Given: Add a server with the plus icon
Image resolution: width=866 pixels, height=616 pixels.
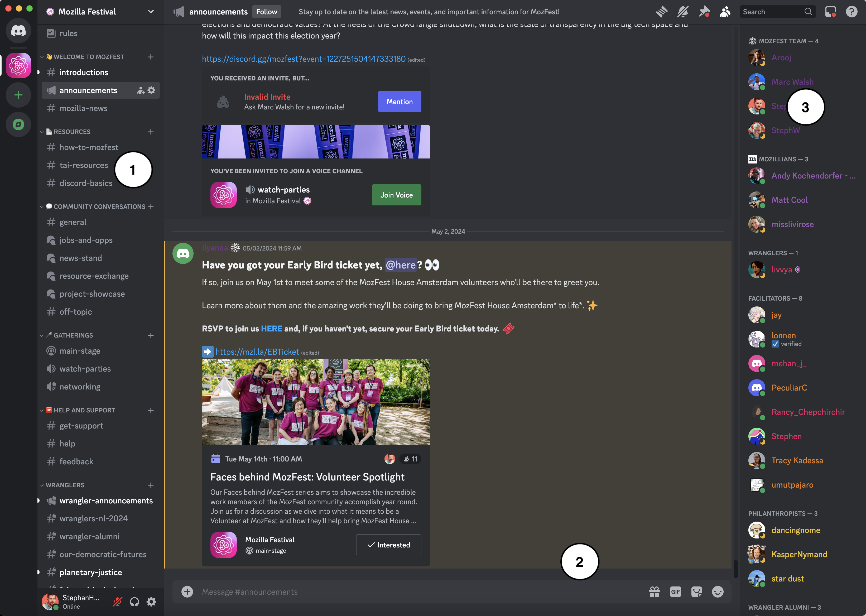Looking at the screenshot, I should [18, 95].
